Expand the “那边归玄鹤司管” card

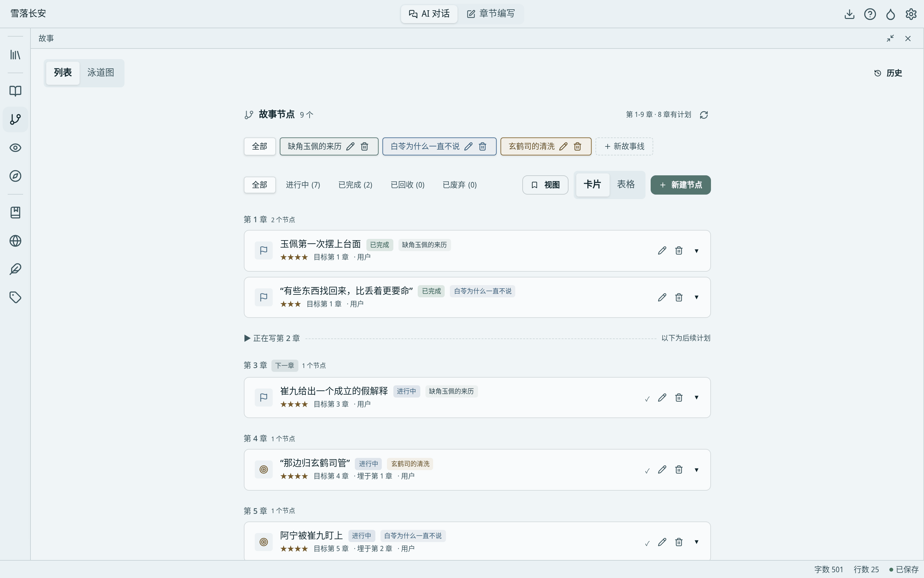click(697, 470)
